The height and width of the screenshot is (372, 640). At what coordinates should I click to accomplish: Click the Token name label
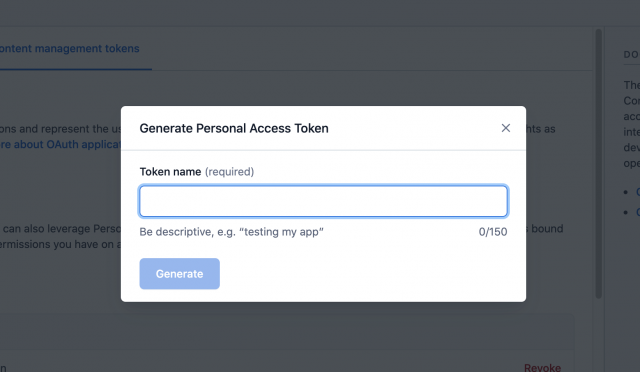[x=170, y=172]
